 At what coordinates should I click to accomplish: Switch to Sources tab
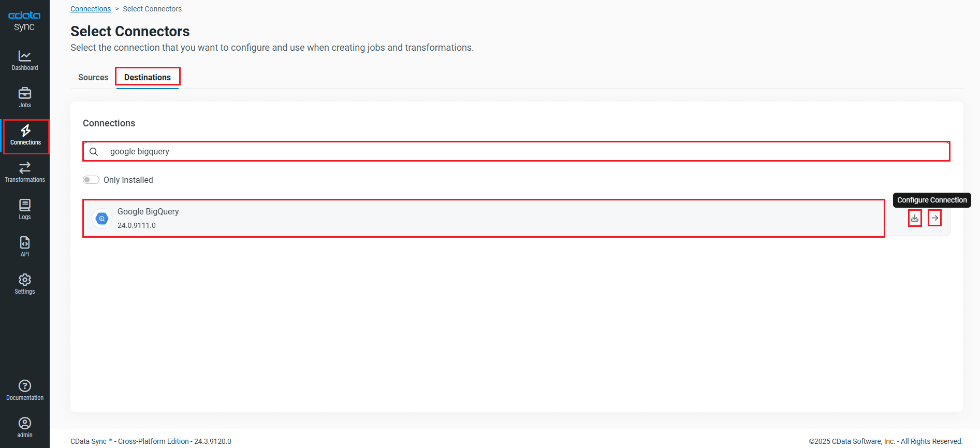pyautogui.click(x=93, y=77)
